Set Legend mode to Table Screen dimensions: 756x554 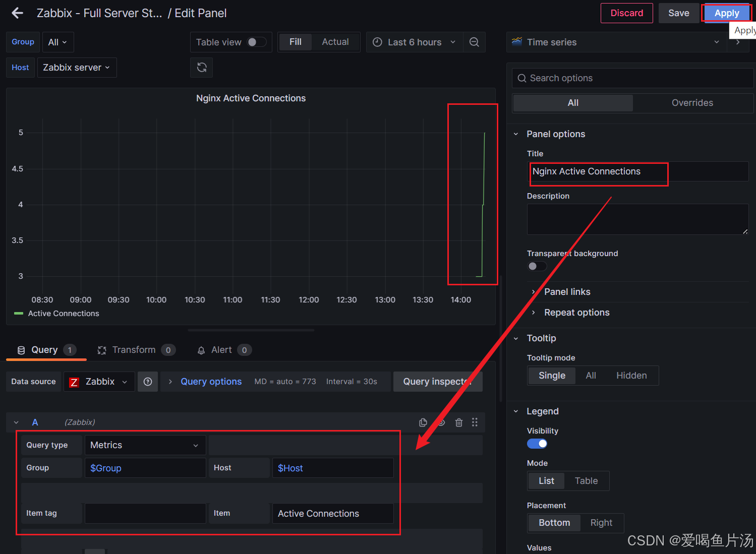coord(586,481)
